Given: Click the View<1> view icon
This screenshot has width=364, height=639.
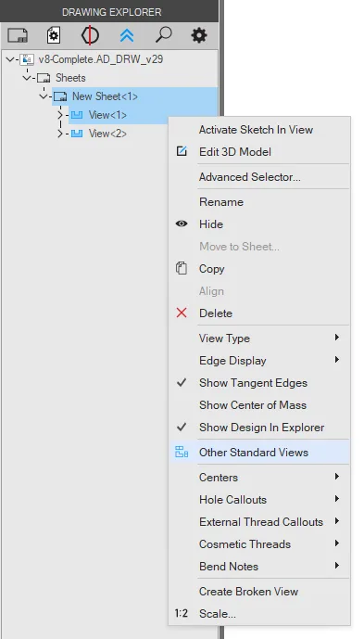Looking at the screenshot, I should coord(77,115).
